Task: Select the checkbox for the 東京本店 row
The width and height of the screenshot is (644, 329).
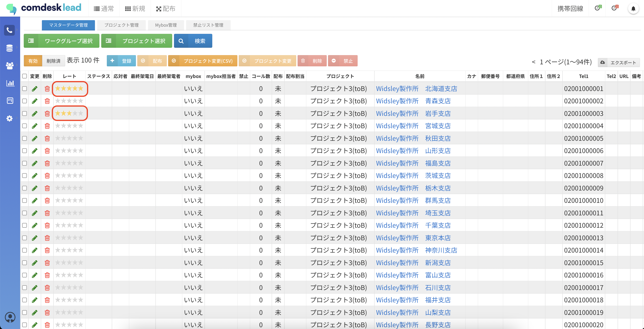Action: [x=24, y=238]
